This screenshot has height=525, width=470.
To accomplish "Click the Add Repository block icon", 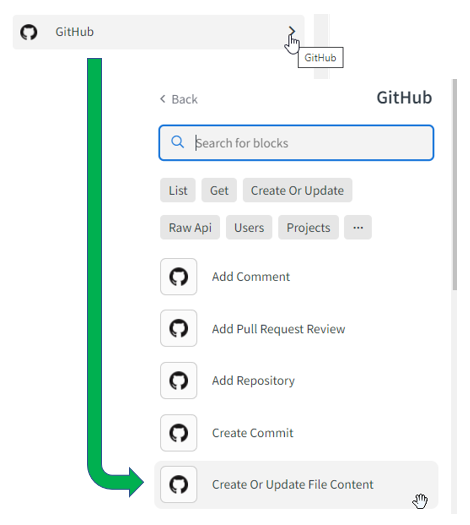I will (x=178, y=381).
